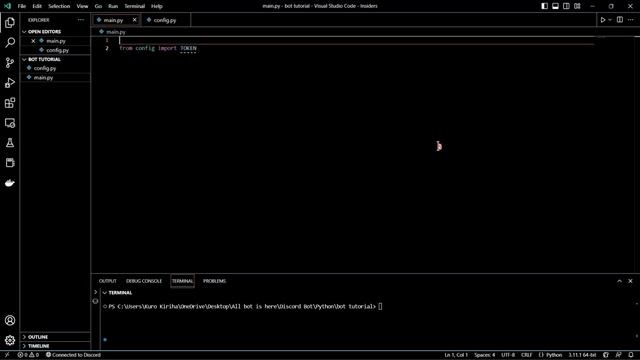Run Python file play button

pyautogui.click(x=602, y=20)
